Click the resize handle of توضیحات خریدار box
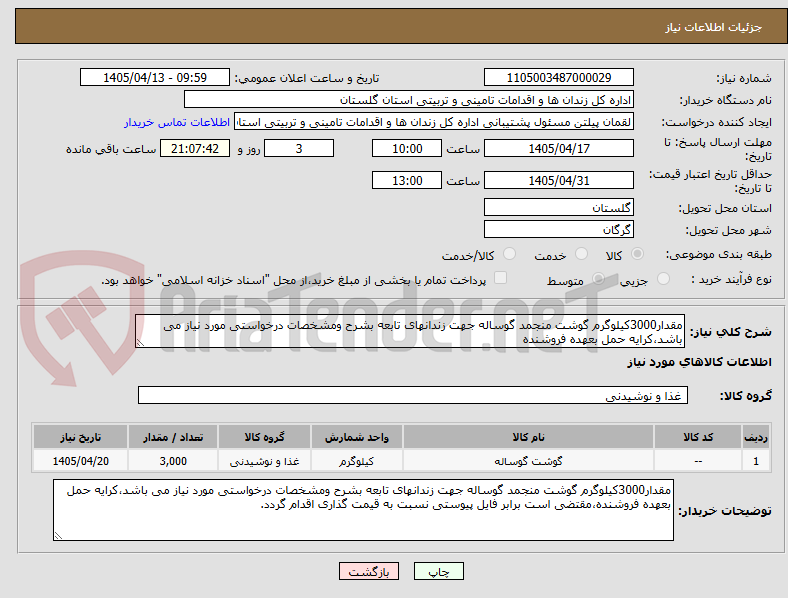This screenshot has height=598, width=788. pyautogui.click(x=58, y=536)
